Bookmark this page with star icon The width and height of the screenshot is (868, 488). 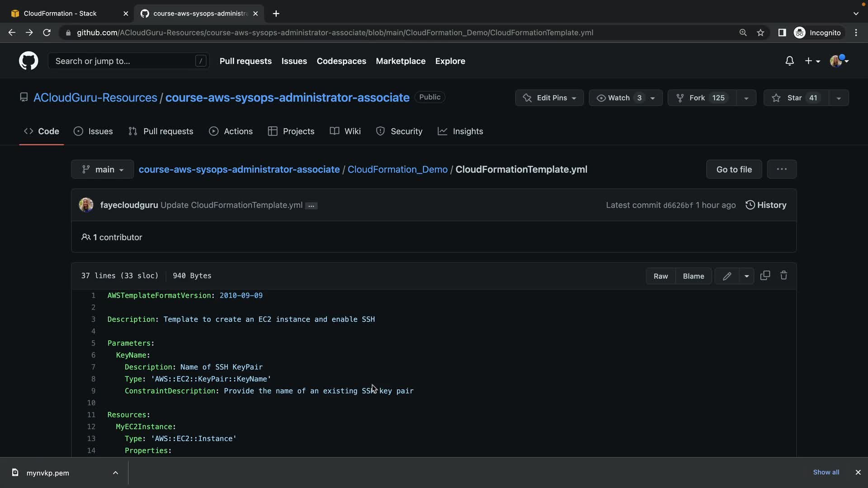point(760,33)
